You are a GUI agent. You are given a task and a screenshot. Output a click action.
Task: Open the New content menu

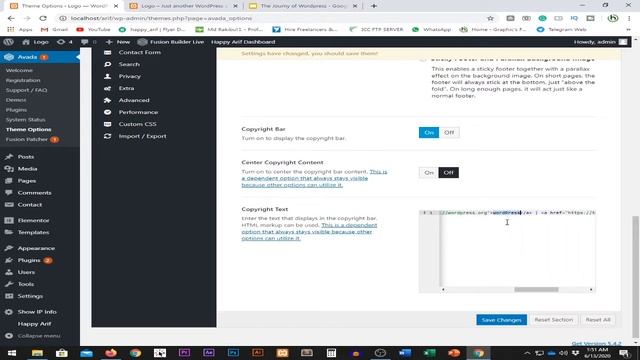(x=118, y=42)
